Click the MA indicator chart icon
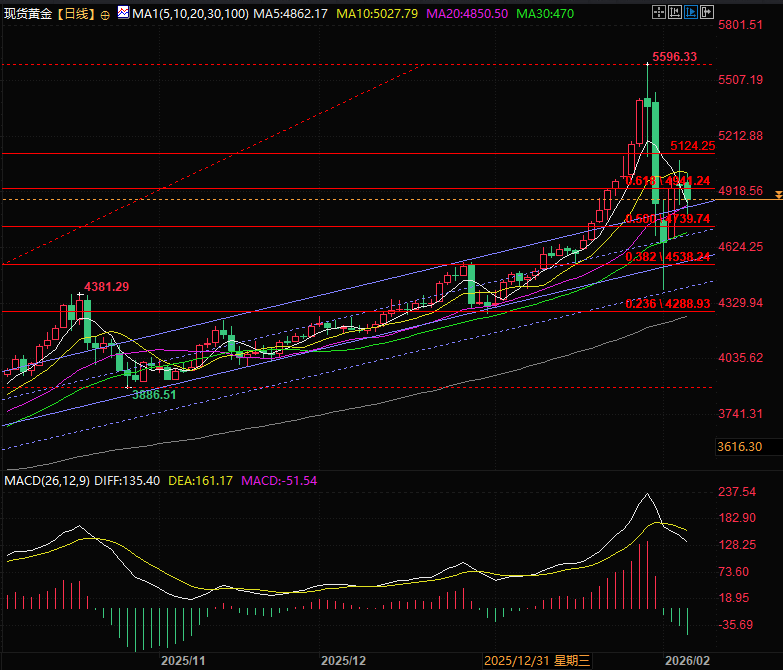 (x=123, y=14)
